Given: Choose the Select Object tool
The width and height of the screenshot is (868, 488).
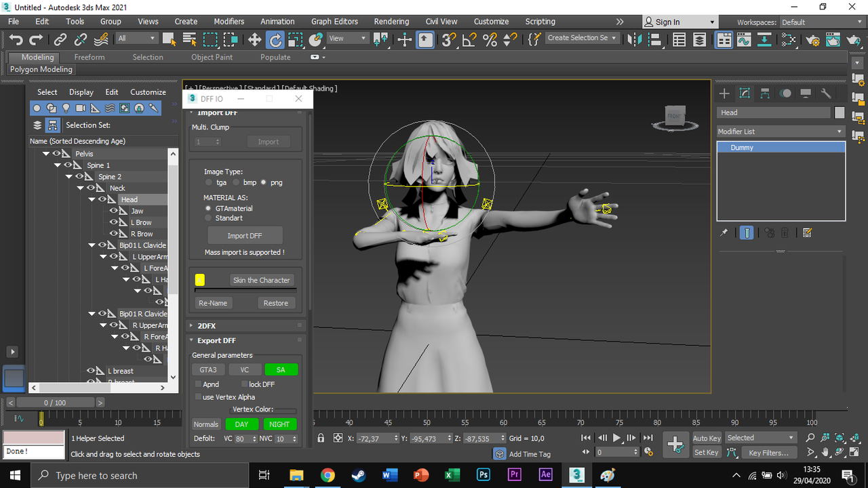Looking at the screenshot, I should 170,40.
